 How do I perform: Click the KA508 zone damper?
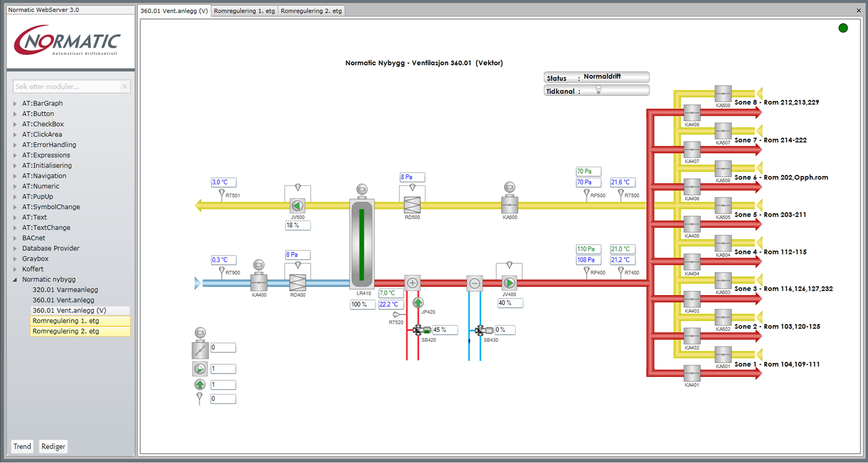723,94
